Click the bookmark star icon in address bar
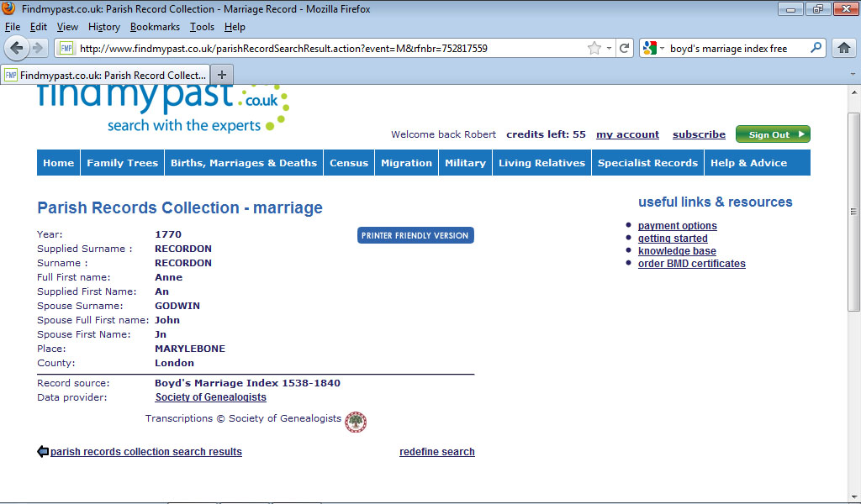 pyautogui.click(x=594, y=48)
